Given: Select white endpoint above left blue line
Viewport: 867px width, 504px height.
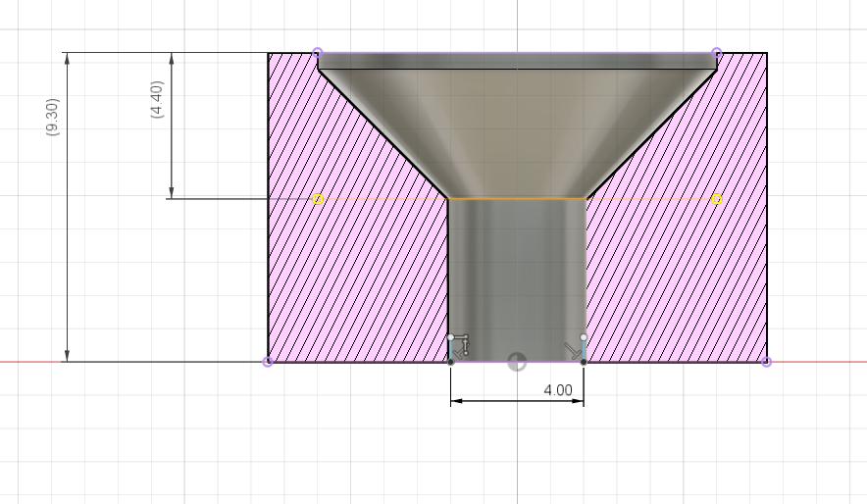Looking at the screenshot, I should pyautogui.click(x=450, y=337).
